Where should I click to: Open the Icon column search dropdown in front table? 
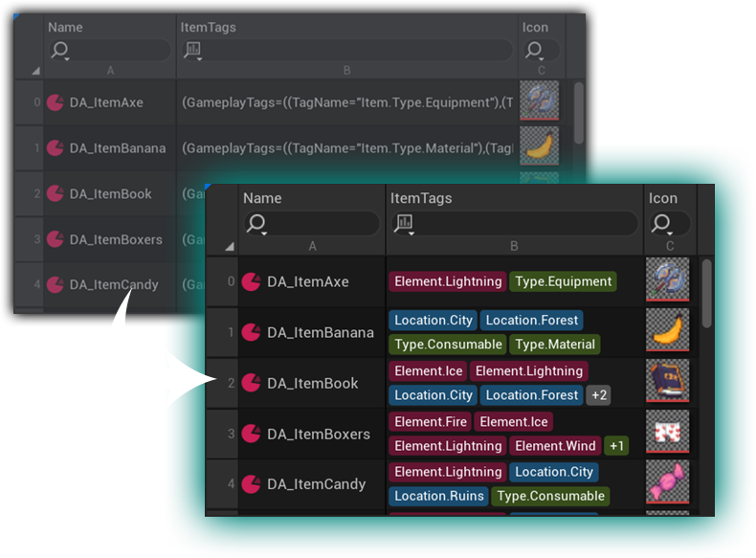tap(662, 224)
